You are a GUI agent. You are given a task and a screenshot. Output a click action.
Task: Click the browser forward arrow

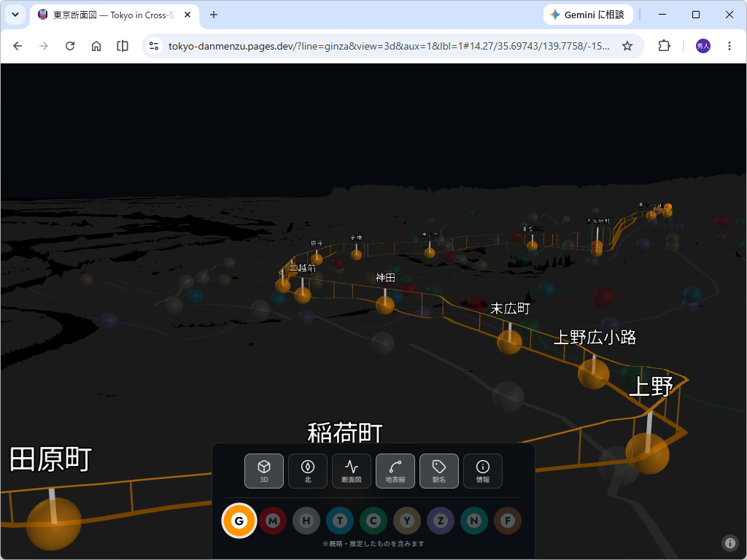tap(43, 46)
